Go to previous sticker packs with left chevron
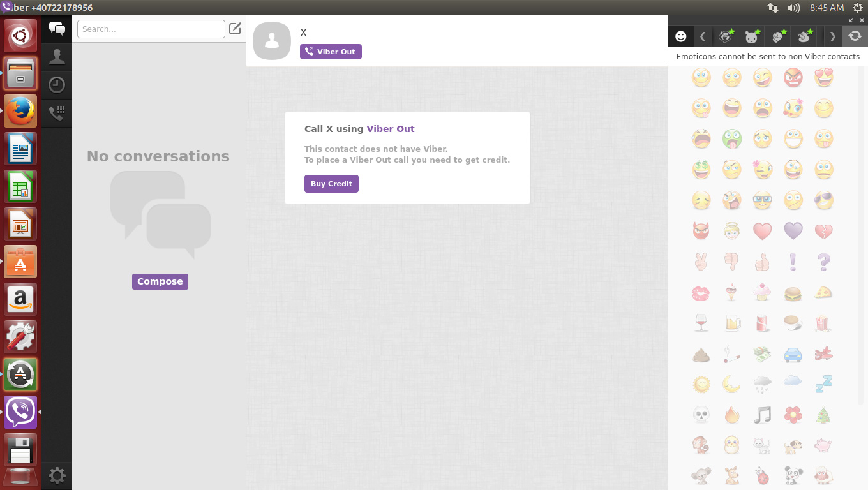 (703, 36)
